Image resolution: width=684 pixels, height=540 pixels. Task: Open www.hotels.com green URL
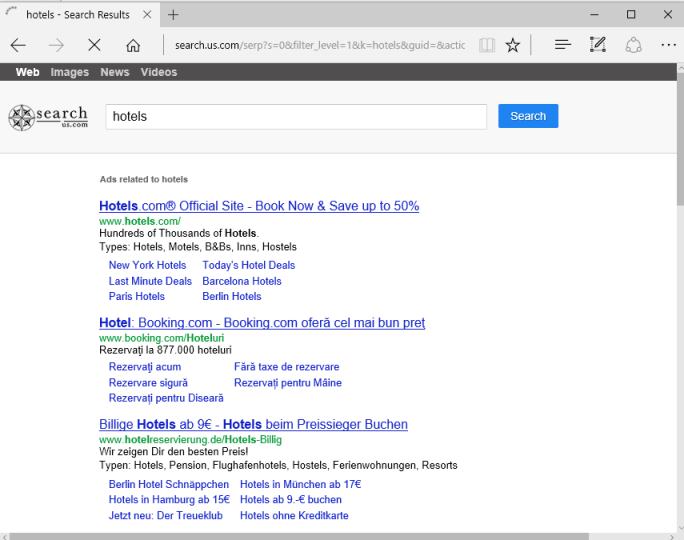pyautogui.click(x=140, y=221)
